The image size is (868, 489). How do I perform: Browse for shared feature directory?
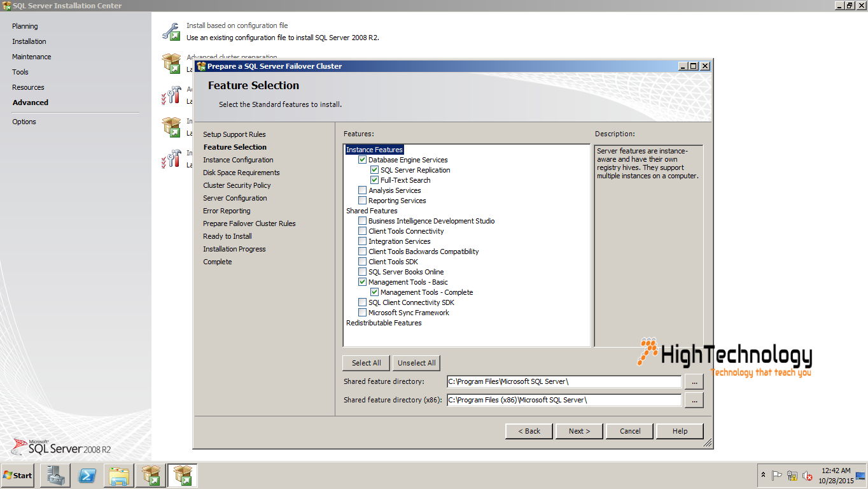click(694, 381)
